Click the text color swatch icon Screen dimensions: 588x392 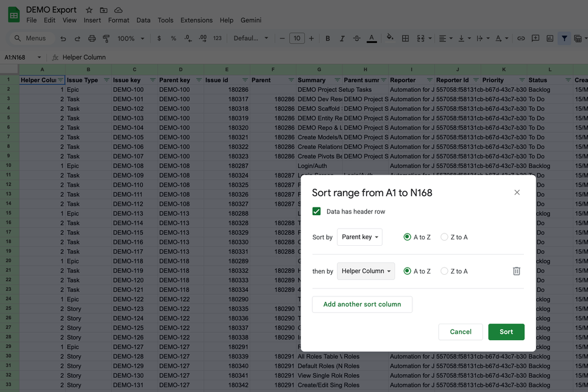(371, 38)
